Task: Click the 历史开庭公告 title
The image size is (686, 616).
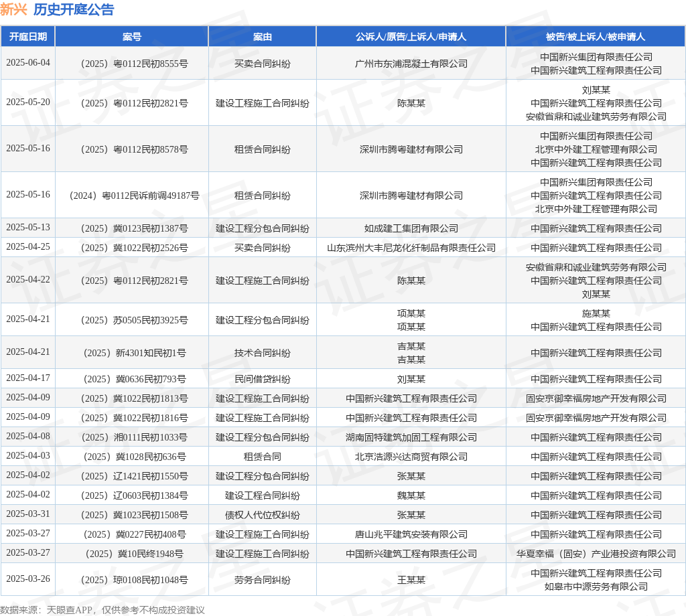Action: [x=74, y=9]
